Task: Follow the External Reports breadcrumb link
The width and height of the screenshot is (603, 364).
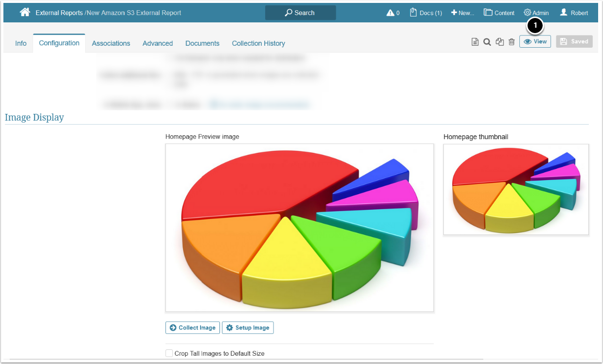Action: (x=59, y=13)
